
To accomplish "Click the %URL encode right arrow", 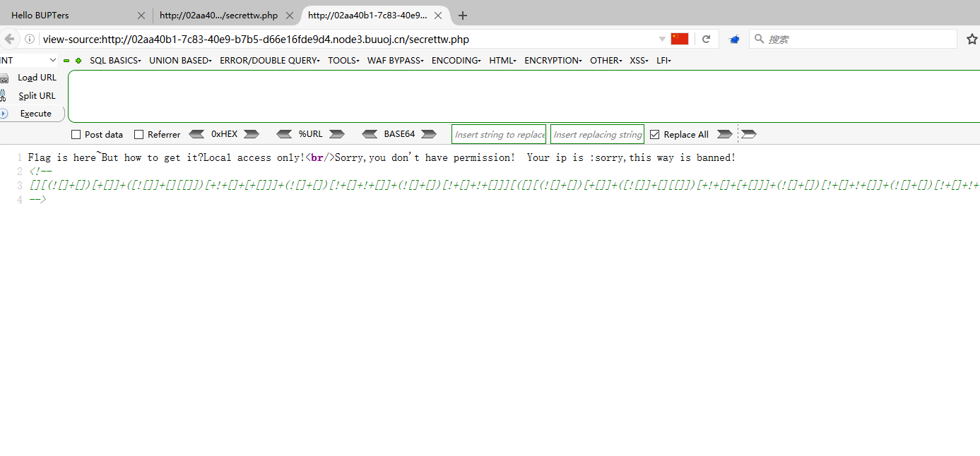I will pos(336,134).
